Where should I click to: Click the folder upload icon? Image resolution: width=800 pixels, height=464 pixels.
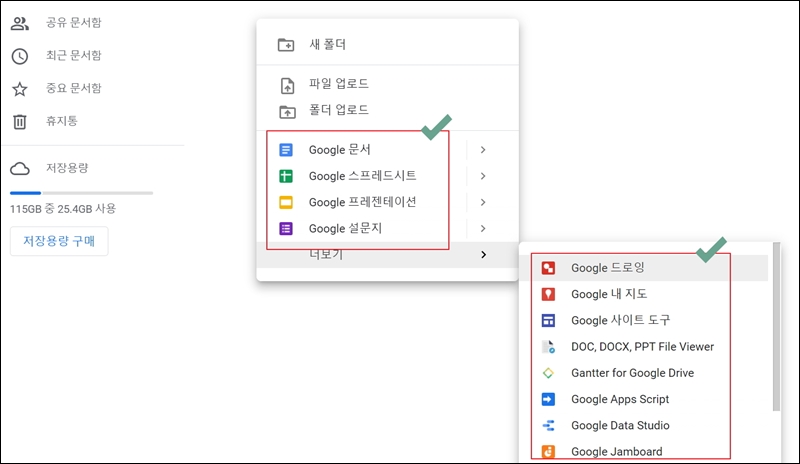coord(287,111)
